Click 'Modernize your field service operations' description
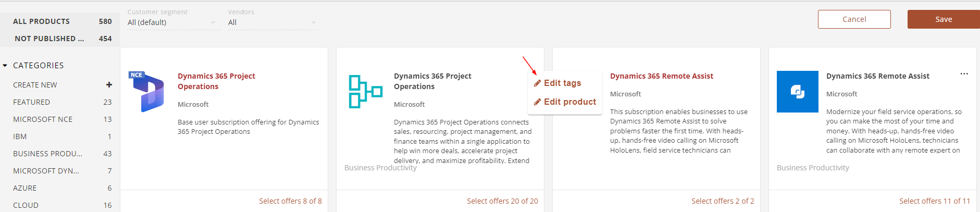The image size is (980, 212). click(x=894, y=131)
